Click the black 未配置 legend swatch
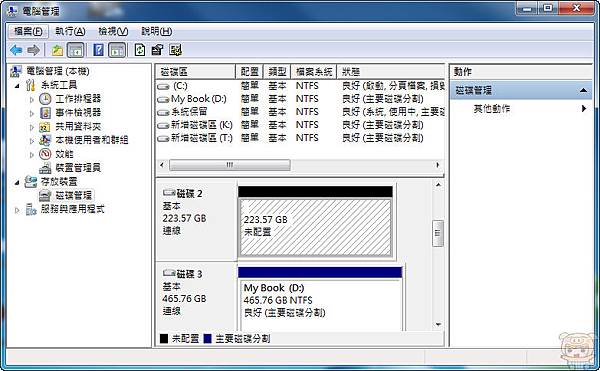 [164, 338]
